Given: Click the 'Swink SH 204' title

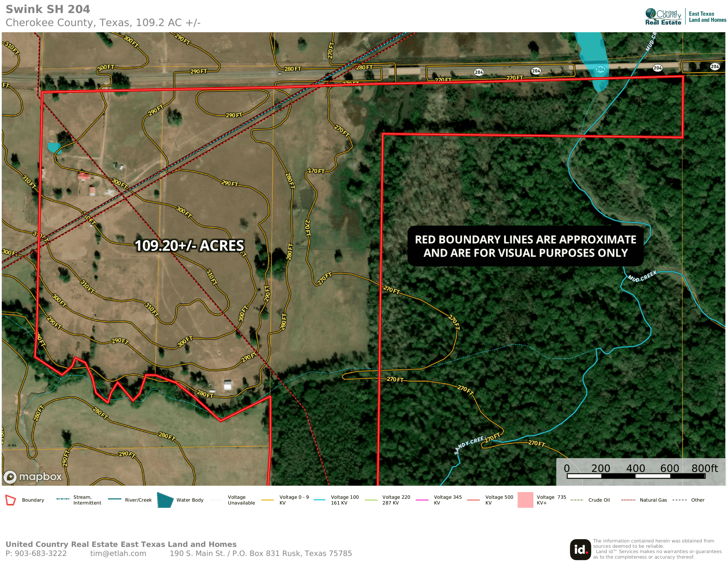Looking at the screenshot, I should (48, 9).
